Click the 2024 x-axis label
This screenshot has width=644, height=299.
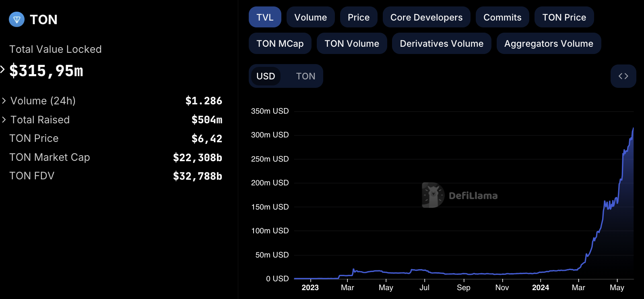[x=541, y=287]
